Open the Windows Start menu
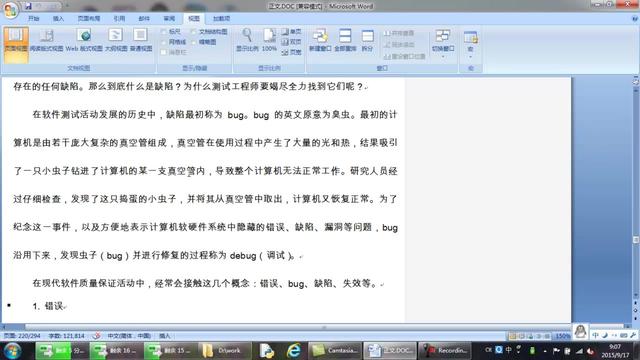The width and height of the screenshot is (640, 360). coord(12,351)
